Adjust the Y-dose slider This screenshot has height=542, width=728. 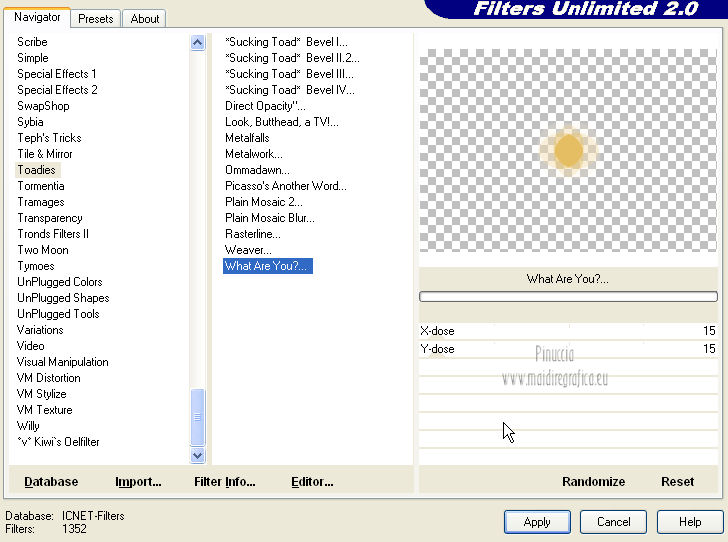pyautogui.click(x=568, y=349)
